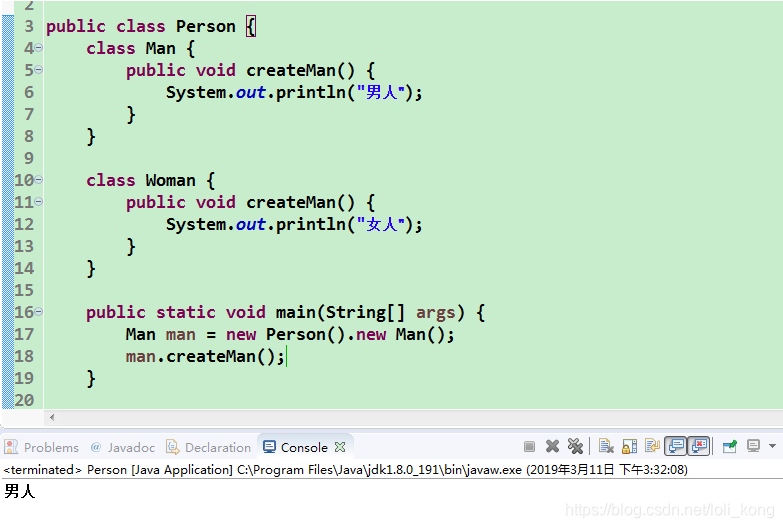Collapse fold marker at line 11
Screen dimensions: 783x528
(38, 202)
